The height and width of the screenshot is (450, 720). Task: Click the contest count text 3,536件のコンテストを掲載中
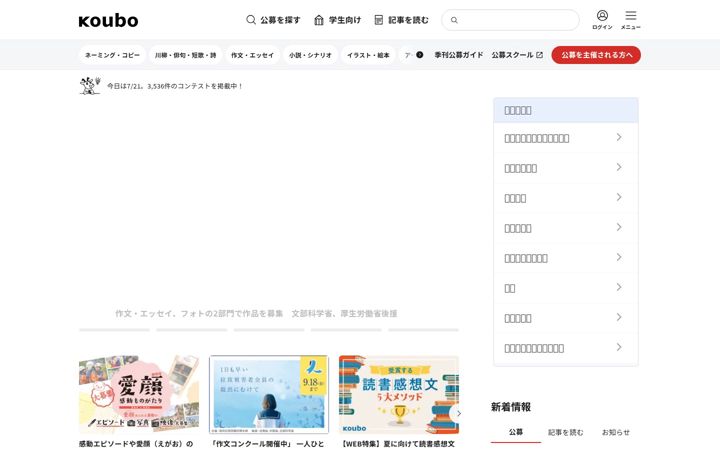point(195,86)
